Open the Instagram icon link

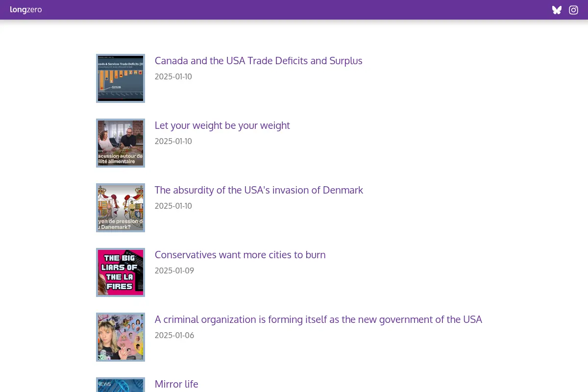coord(573,10)
